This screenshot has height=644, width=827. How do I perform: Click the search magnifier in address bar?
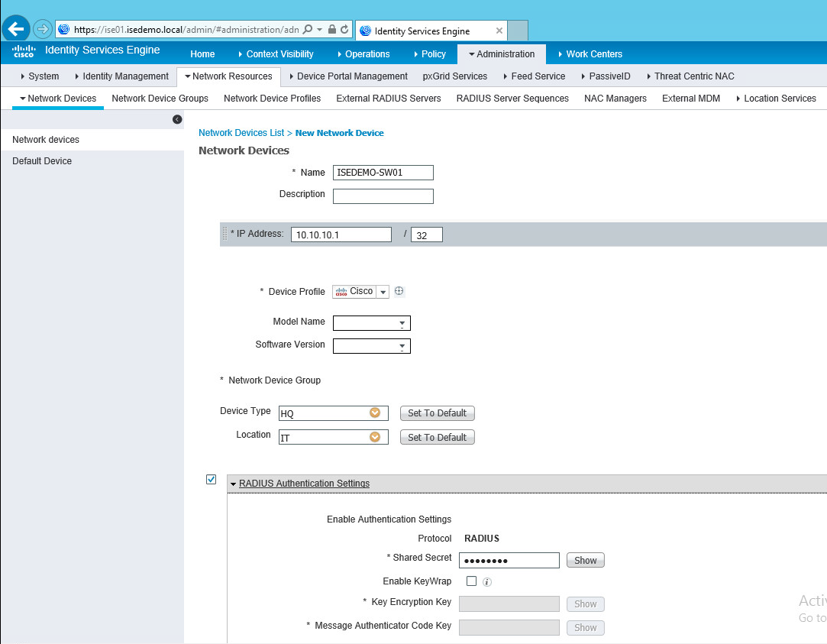[308, 30]
